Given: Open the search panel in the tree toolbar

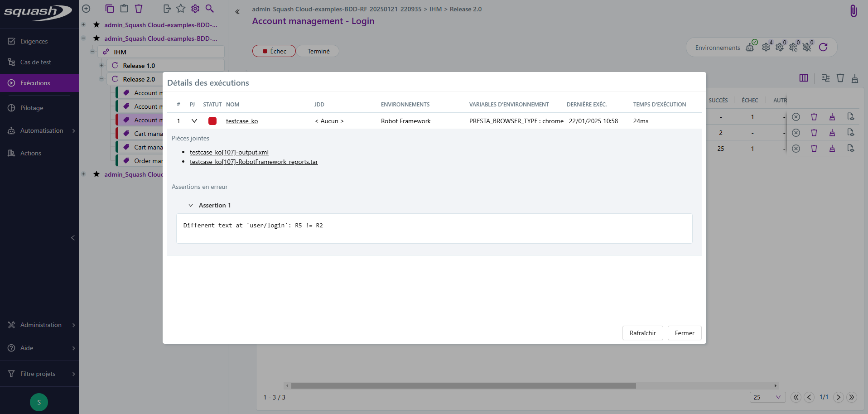Looking at the screenshot, I should [x=209, y=8].
